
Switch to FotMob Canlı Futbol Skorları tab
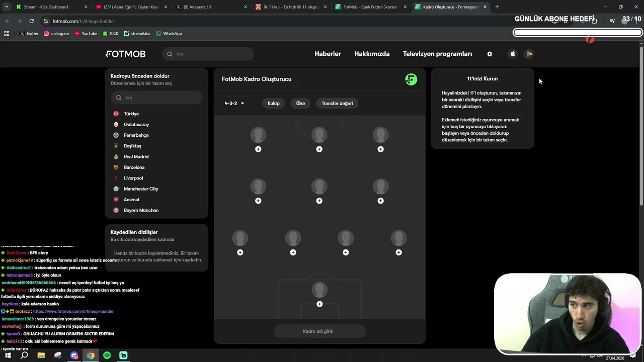click(x=371, y=7)
